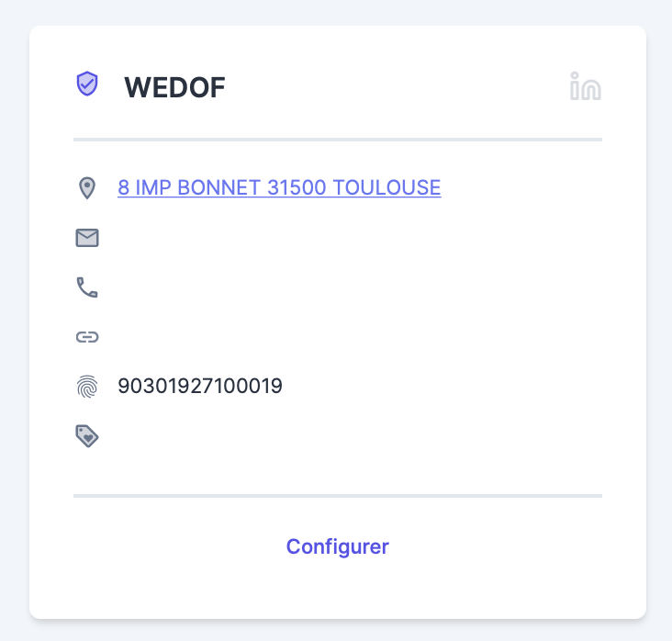Viewport: 672px width, 641px height.
Task: Open the 8 IMP BONNET address link
Action: (x=279, y=188)
